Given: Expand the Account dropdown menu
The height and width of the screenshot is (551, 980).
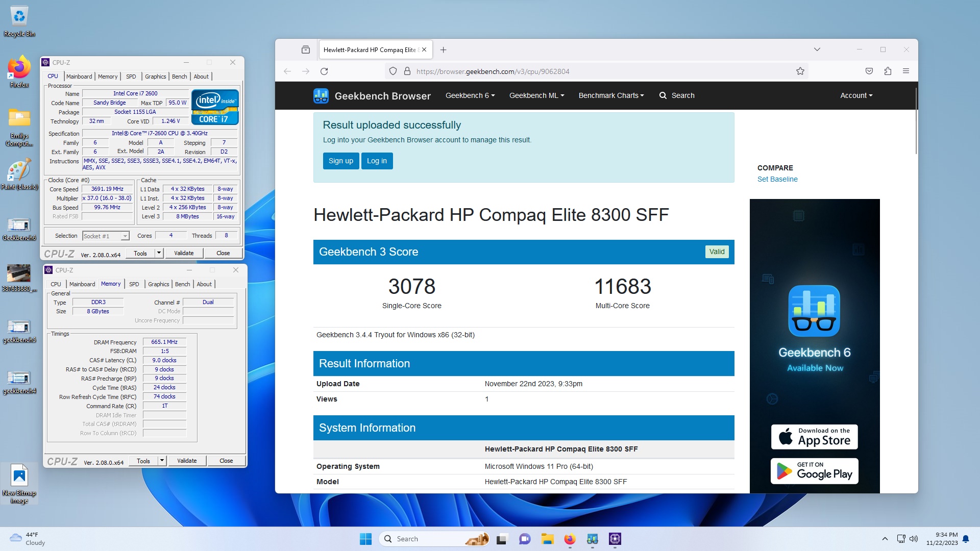Looking at the screenshot, I should coord(856,95).
